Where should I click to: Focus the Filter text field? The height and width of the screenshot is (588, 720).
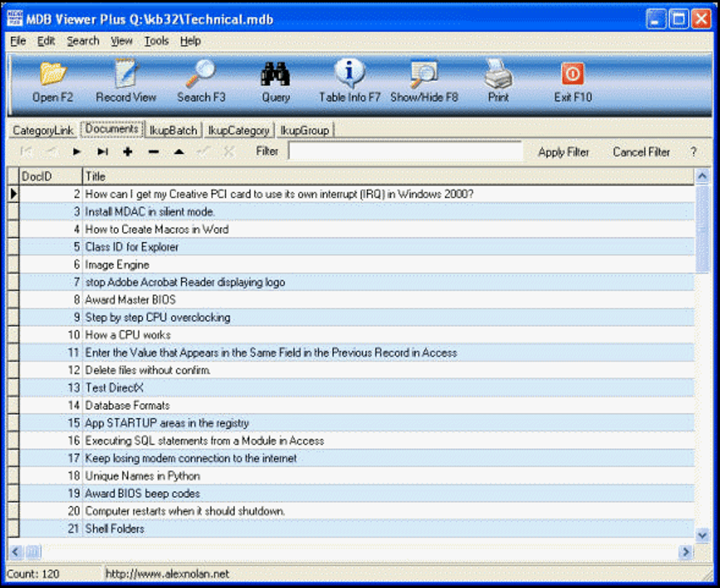tap(405, 151)
